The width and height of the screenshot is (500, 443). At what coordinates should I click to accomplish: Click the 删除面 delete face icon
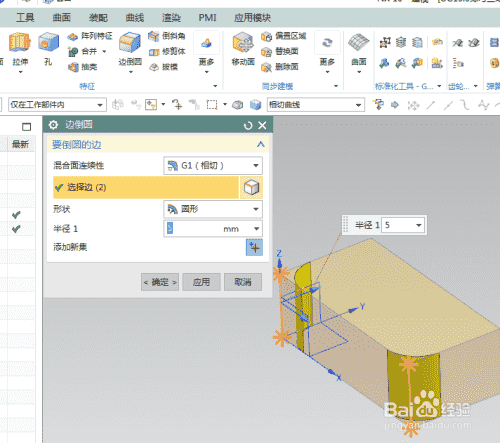266,67
